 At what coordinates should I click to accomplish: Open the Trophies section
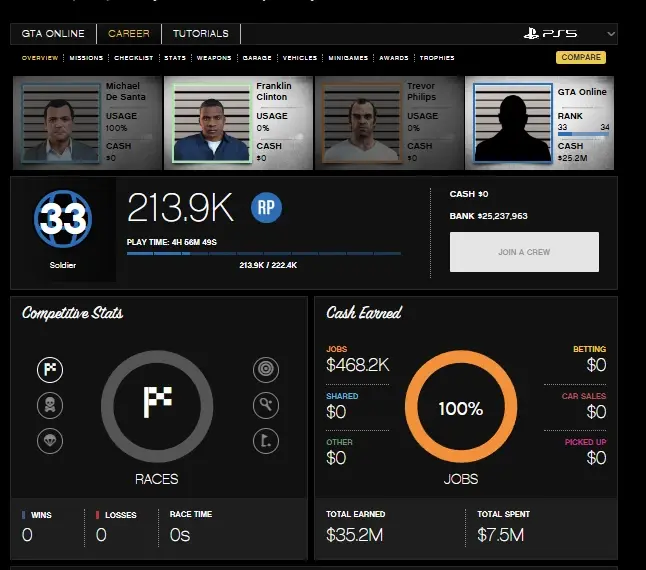tap(437, 58)
